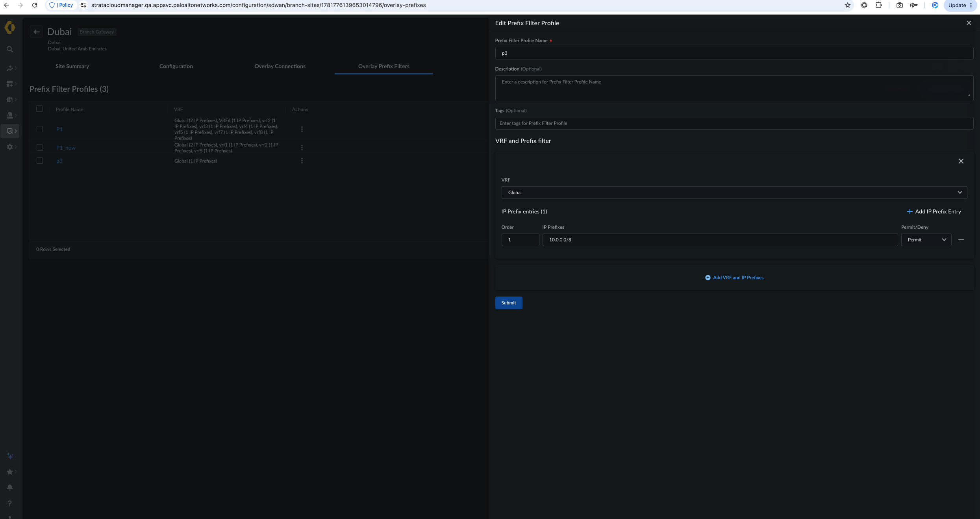Switch to the Overlay Connections tab

tap(280, 66)
